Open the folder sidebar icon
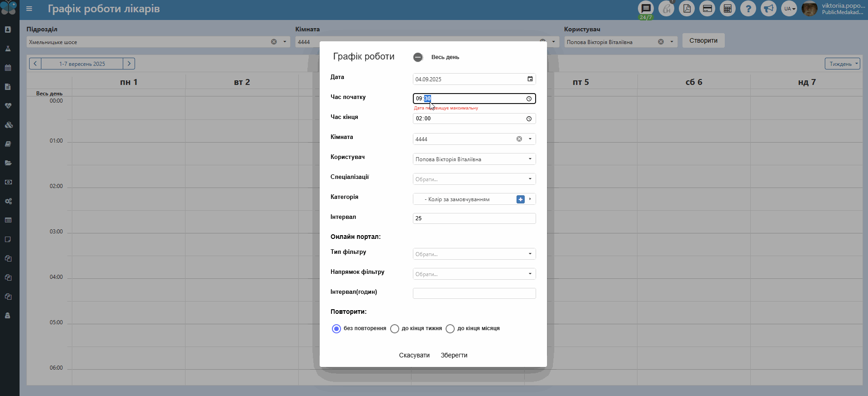The height and width of the screenshot is (396, 868). (8, 163)
